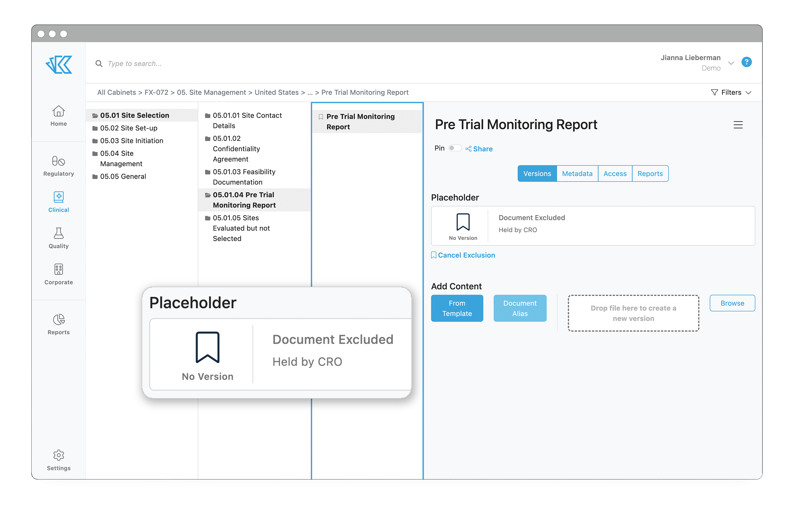The width and height of the screenshot is (794, 532).
Task: Enable the Pin toggle
Action: coord(455,148)
